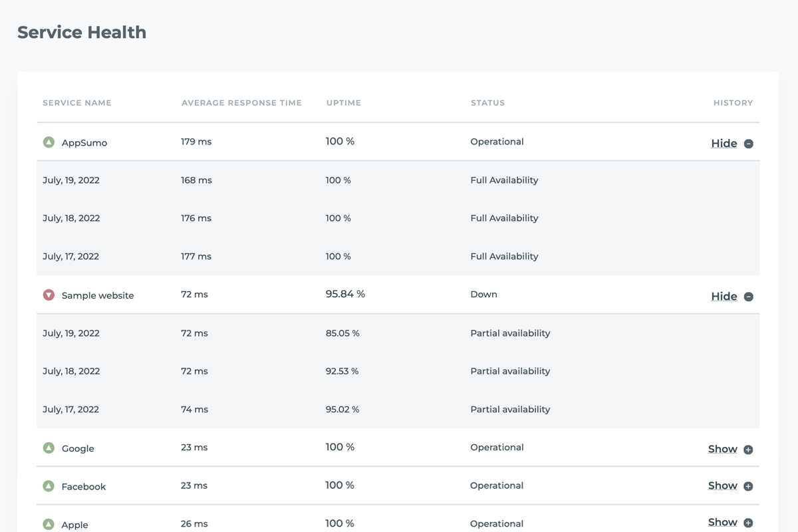Click the Uptime column header

(x=344, y=103)
